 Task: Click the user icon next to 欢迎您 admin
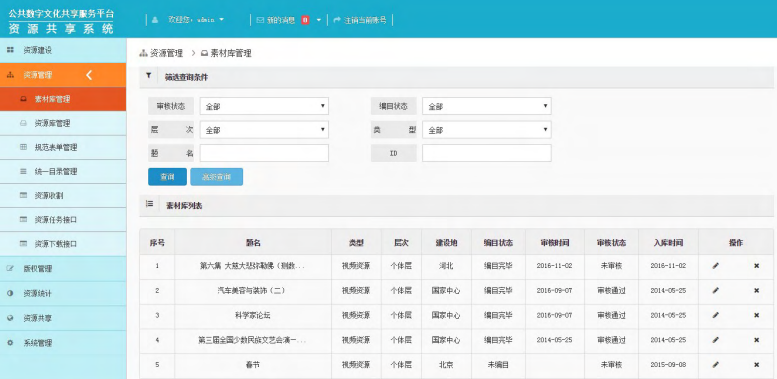[155, 20]
